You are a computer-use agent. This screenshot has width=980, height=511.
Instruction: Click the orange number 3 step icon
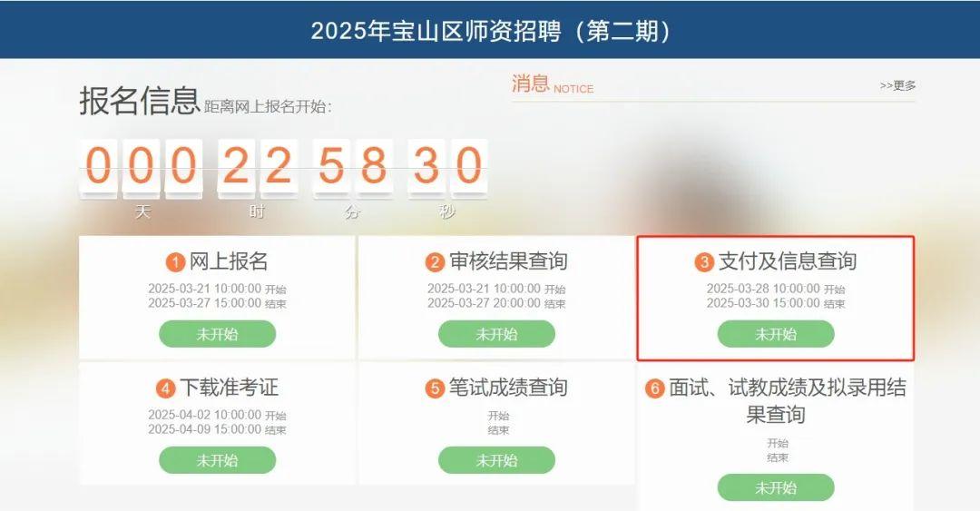pos(704,262)
